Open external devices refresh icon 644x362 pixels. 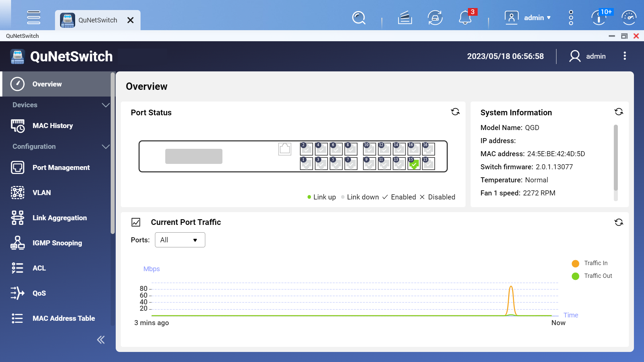(x=435, y=18)
